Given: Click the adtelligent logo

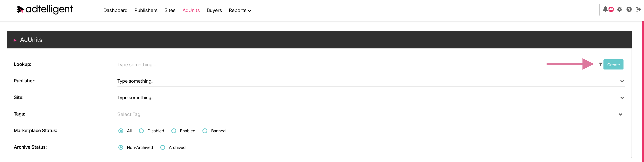Looking at the screenshot, I should coord(44,9).
